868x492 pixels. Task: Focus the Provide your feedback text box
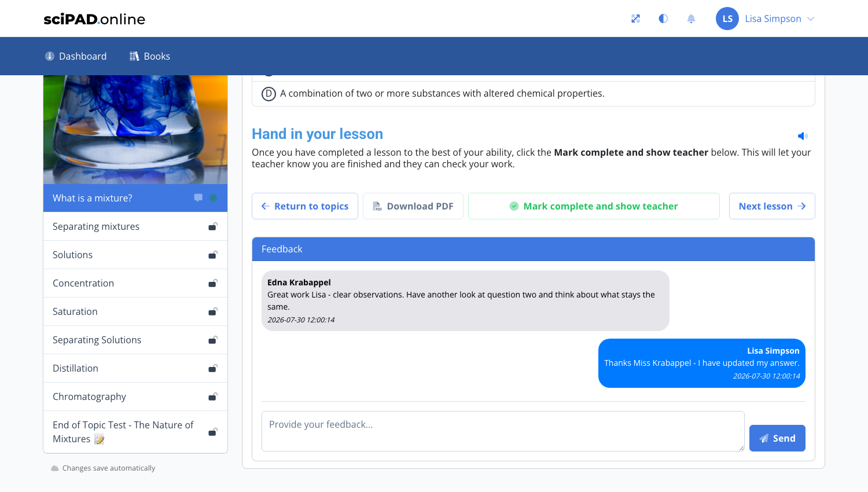(503, 431)
